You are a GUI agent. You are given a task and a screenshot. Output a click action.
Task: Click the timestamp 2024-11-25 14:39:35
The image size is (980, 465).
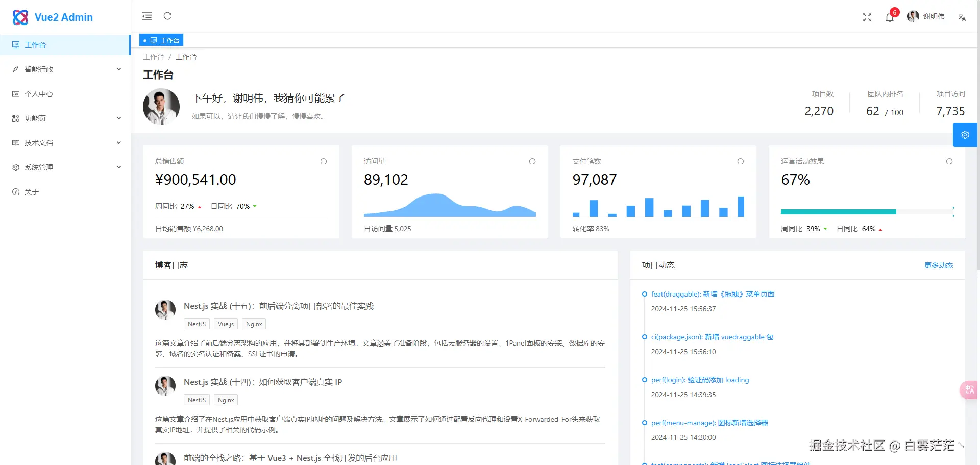tap(683, 395)
